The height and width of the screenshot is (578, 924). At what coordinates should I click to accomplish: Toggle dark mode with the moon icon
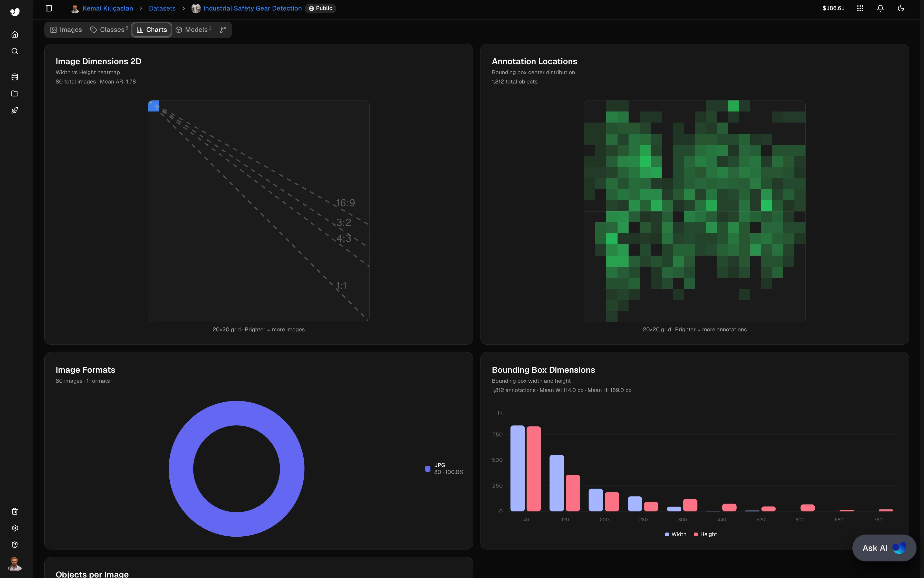(901, 8)
